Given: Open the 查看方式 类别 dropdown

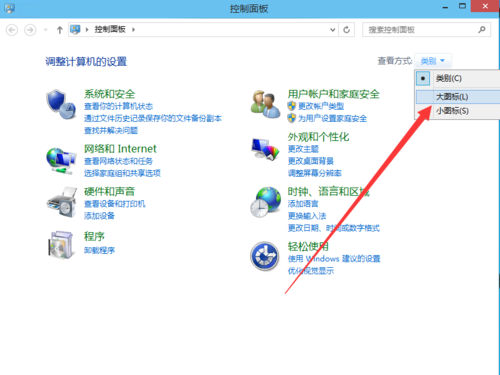Looking at the screenshot, I should click(x=433, y=61).
